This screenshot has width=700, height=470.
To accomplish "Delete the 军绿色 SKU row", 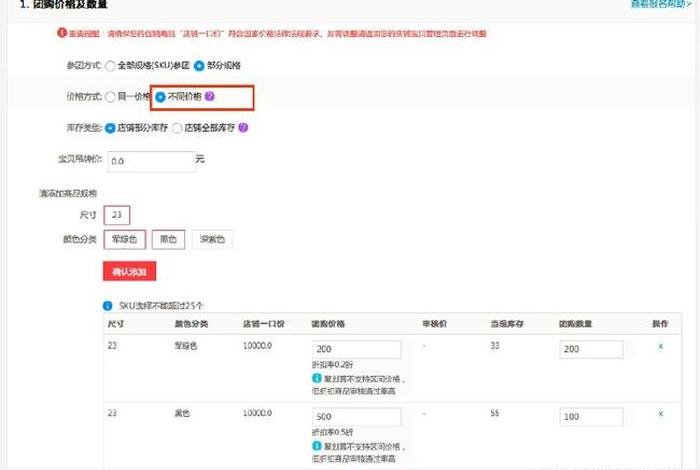I will 661,346.
